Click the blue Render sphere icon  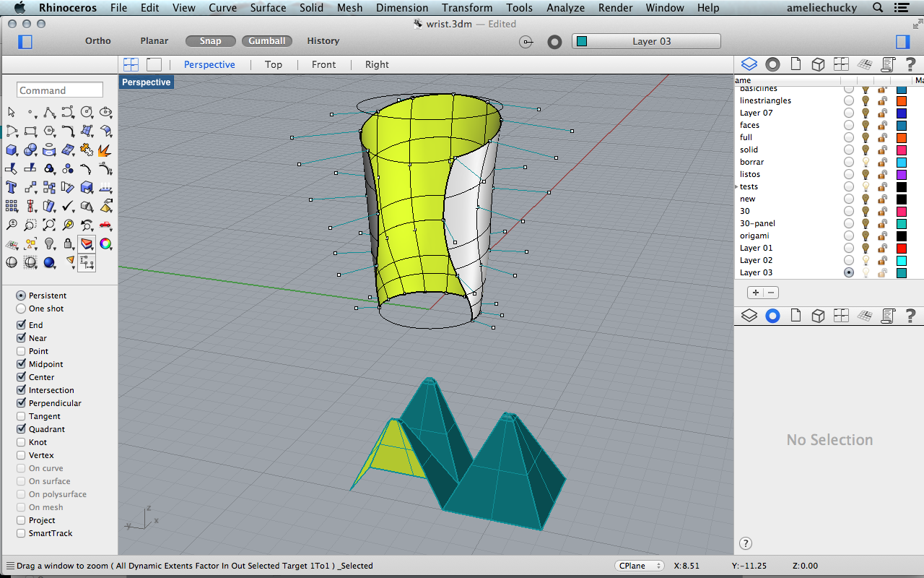coord(49,263)
